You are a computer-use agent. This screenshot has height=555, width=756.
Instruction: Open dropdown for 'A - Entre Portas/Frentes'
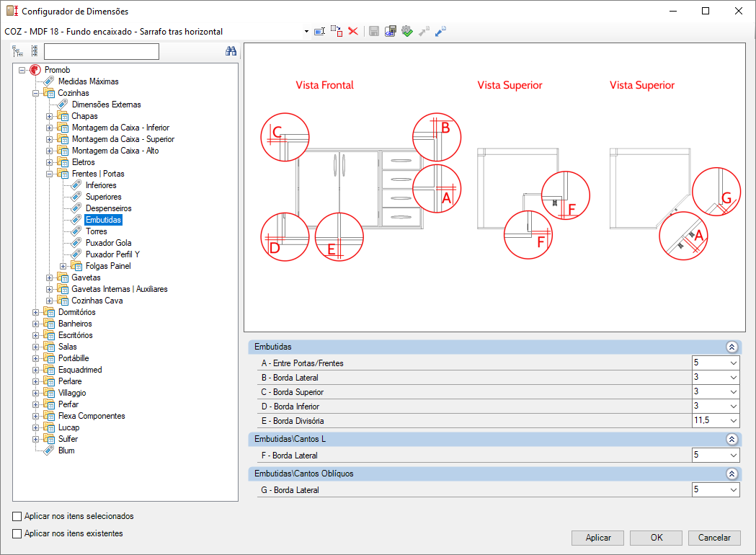point(733,363)
